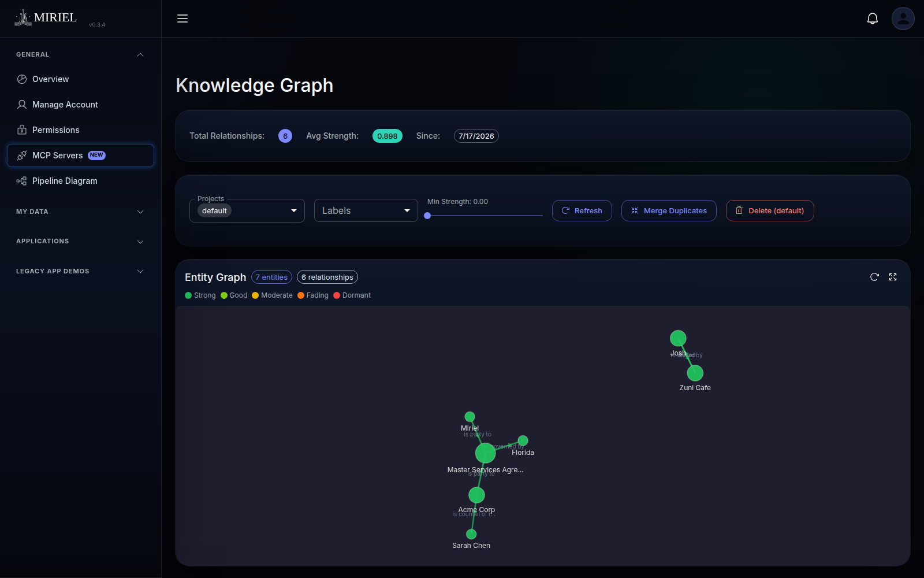The image size is (924, 578).
Task: Click the Min Strength slider track
Action: tap(485, 216)
